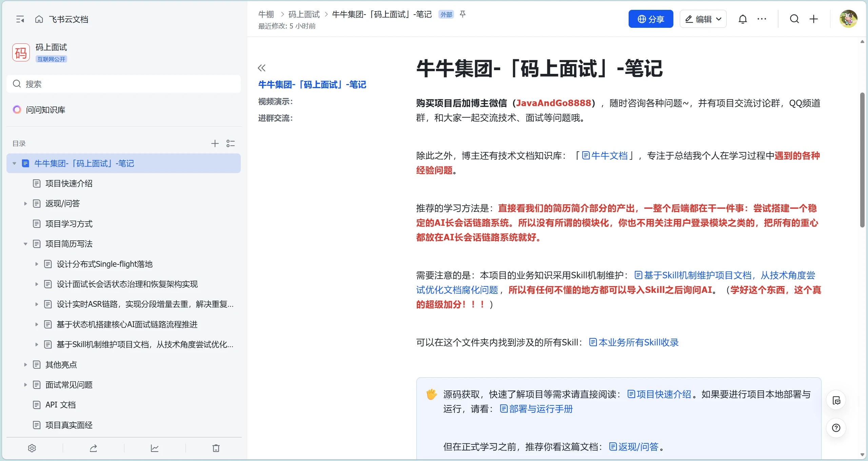868x461 pixels.
Task: Open 其他亮点 page in tree
Action: (x=61, y=365)
